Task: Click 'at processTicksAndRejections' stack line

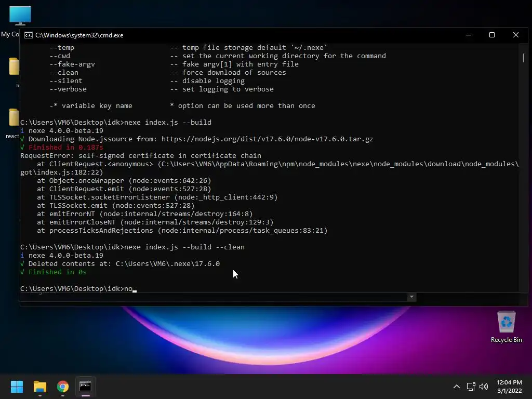Action: 182,230
